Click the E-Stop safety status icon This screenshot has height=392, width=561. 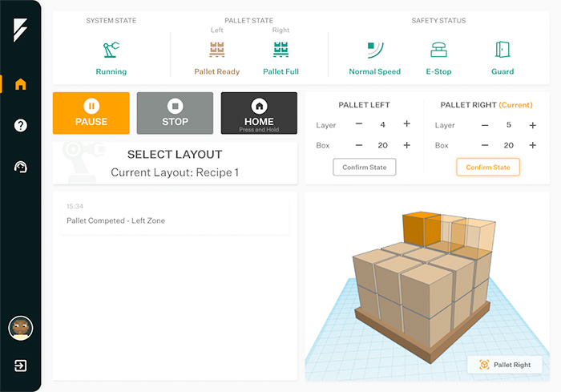point(438,51)
